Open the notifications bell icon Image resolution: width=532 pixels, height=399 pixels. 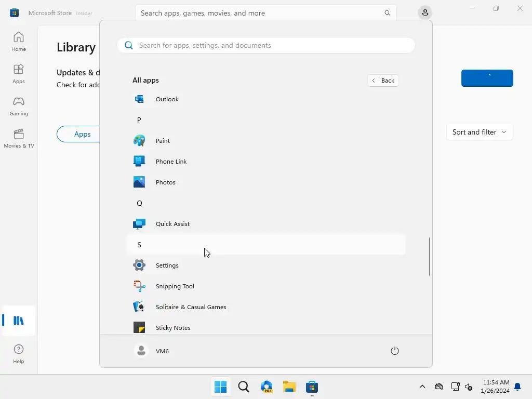pyautogui.click(x=518, y=387)
